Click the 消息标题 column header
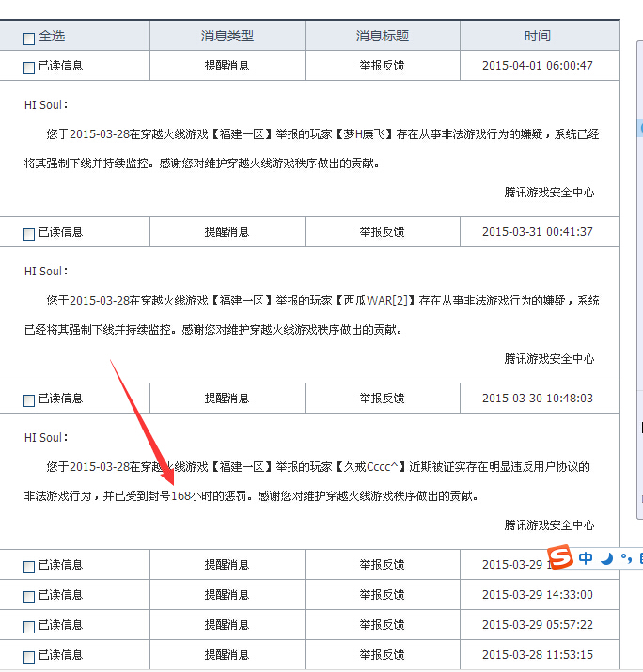 click(383, 36)
